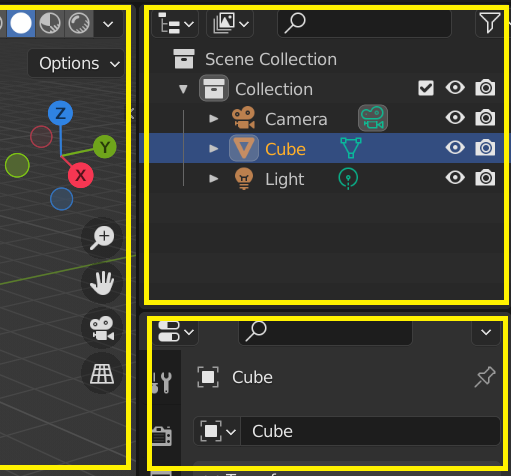Disable Cube in renders

tap(485, 147)
